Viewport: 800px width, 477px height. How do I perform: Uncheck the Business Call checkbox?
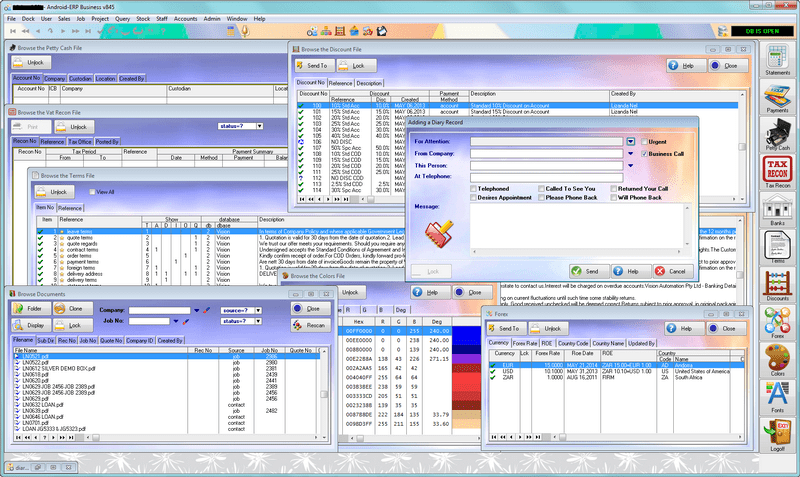pyautogui.click(x=643, y=154)
